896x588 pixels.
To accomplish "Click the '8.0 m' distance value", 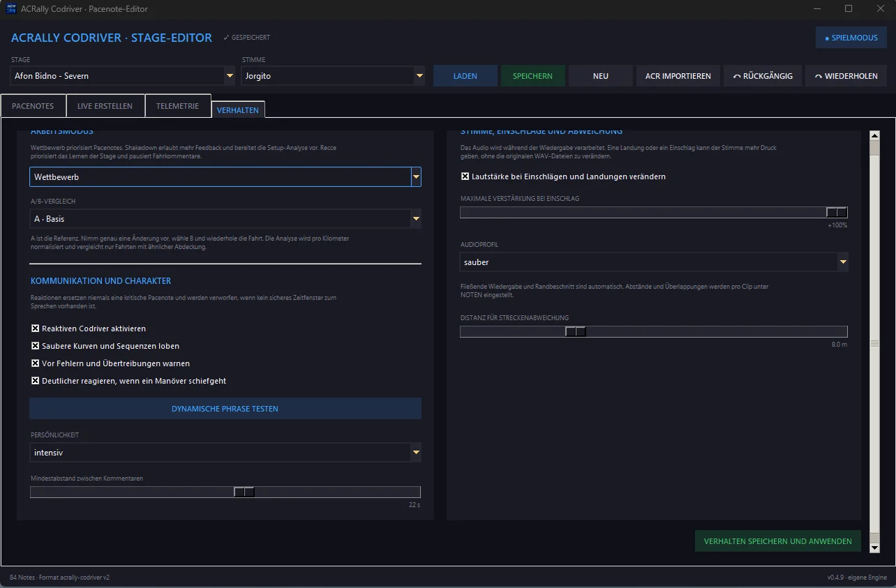I will (839, 345).
